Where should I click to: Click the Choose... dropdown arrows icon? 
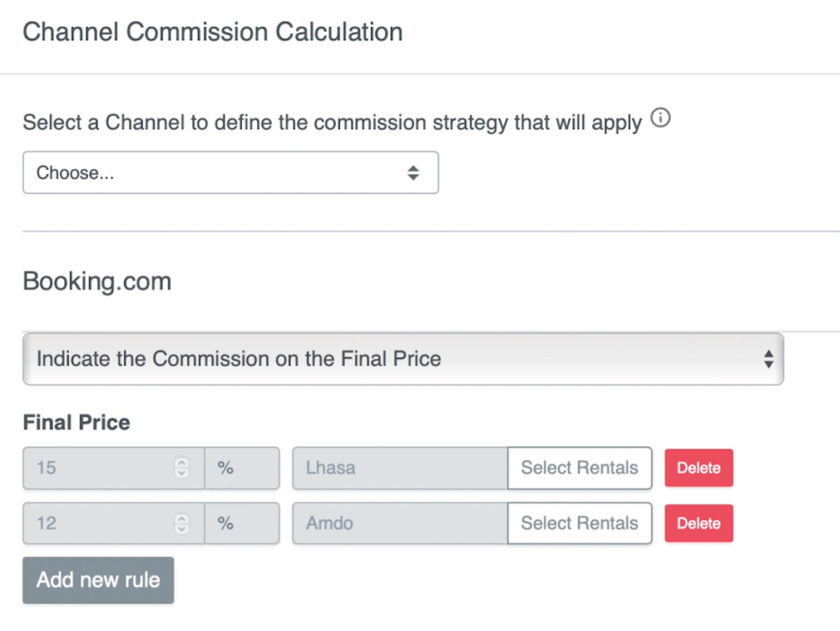click(x=413, y=173)
